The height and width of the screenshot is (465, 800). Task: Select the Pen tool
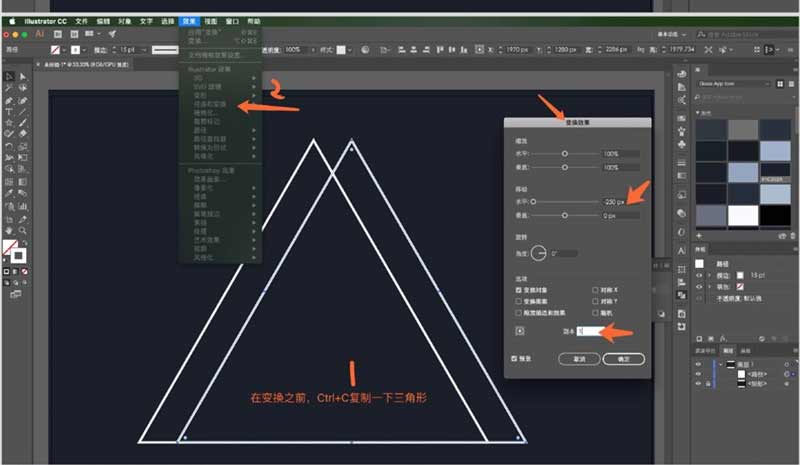pyautogui.click(x=9, y=101)
